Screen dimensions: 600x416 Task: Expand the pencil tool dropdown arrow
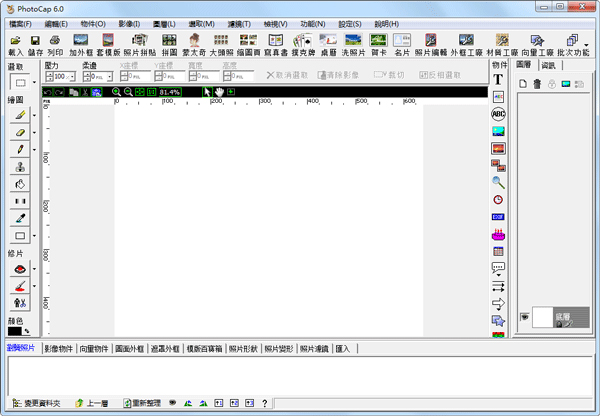(x=34, y=150)
